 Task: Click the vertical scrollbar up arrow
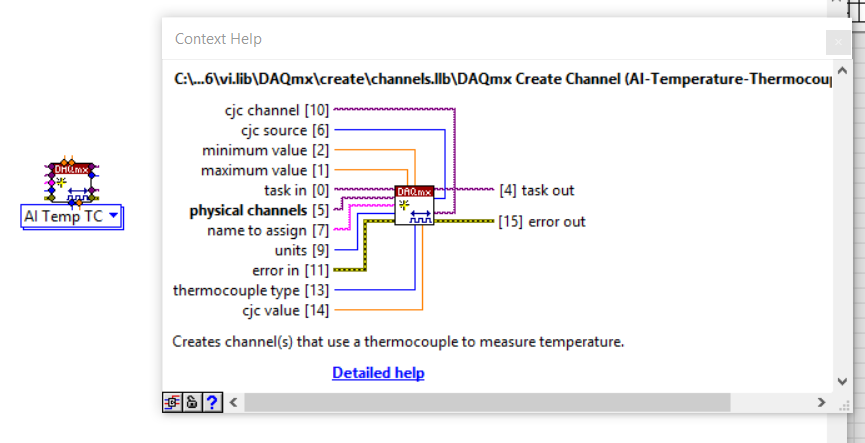click(x=842, y=71)
